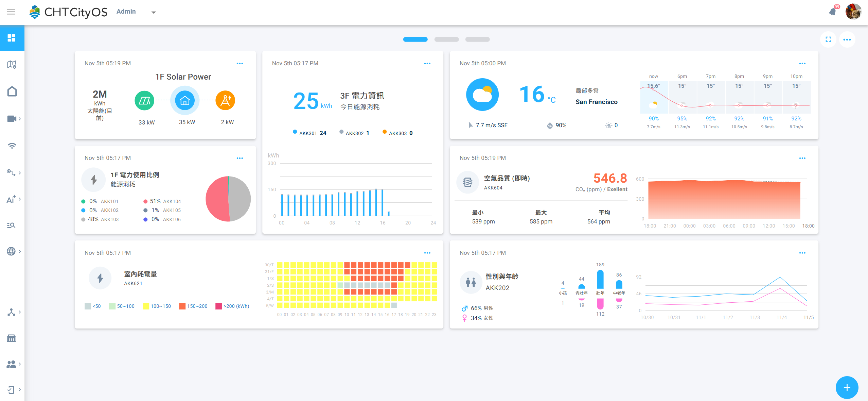The image size is (868, 401).
Task: Expand the AI sidebar submenu
Action: (14, 199)
